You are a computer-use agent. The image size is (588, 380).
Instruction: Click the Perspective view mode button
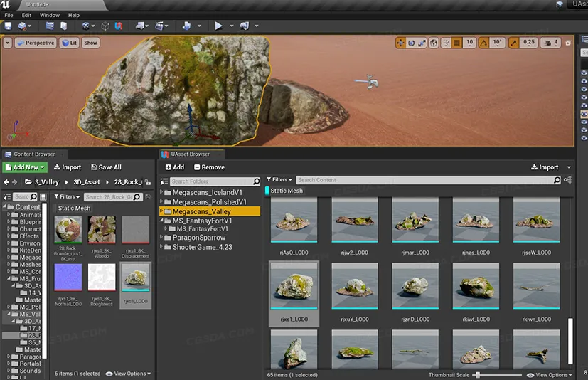(x=36, y=43)
